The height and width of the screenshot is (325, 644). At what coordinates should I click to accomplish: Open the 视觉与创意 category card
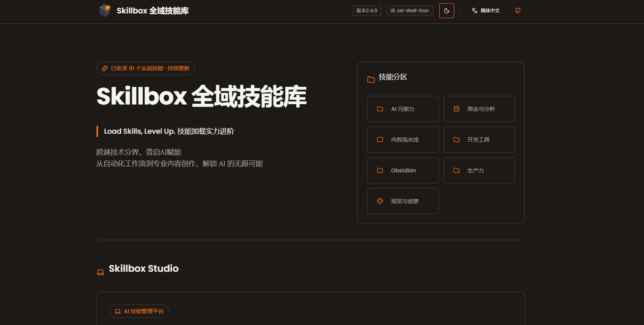tap(403, 201)
